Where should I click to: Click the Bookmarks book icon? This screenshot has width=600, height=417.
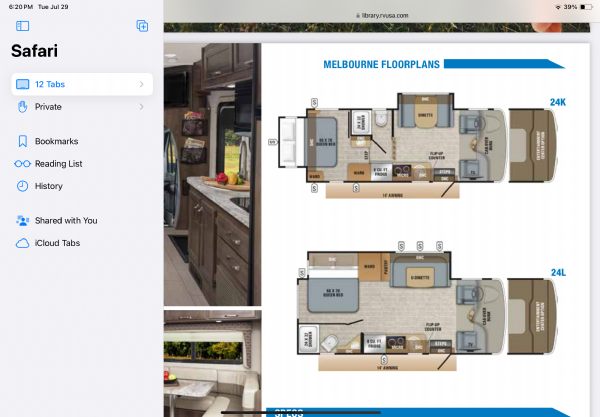click(23, 141)
